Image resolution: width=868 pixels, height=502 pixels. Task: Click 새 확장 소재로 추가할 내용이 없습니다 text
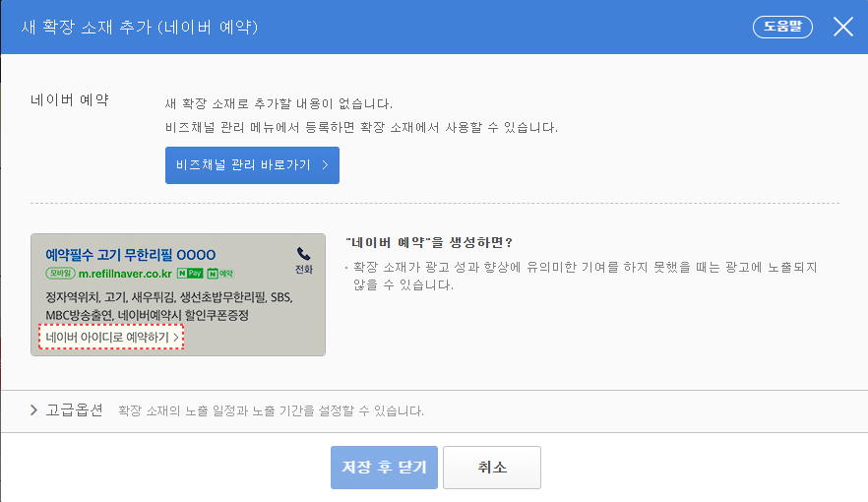click(x=279, y=103)
